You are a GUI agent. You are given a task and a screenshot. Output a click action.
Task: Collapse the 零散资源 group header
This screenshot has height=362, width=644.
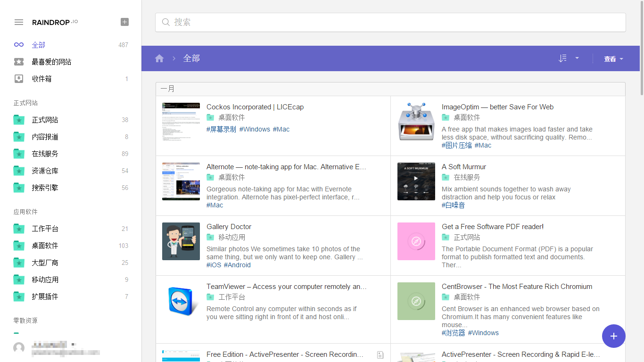25,321
